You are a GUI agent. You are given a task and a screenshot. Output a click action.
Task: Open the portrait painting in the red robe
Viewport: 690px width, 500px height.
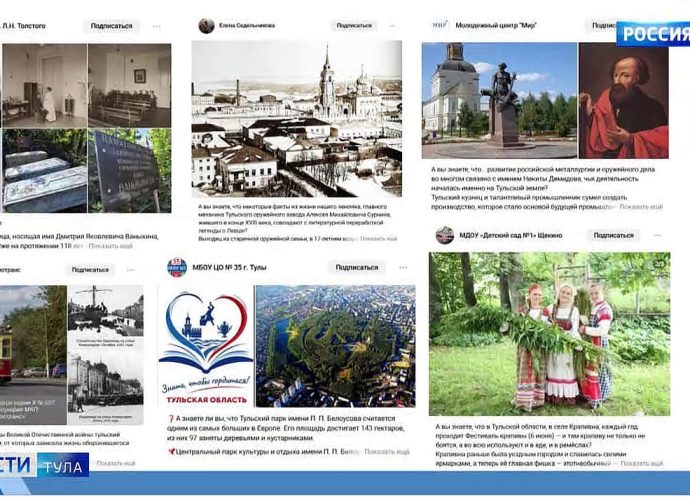coord(624,100)
